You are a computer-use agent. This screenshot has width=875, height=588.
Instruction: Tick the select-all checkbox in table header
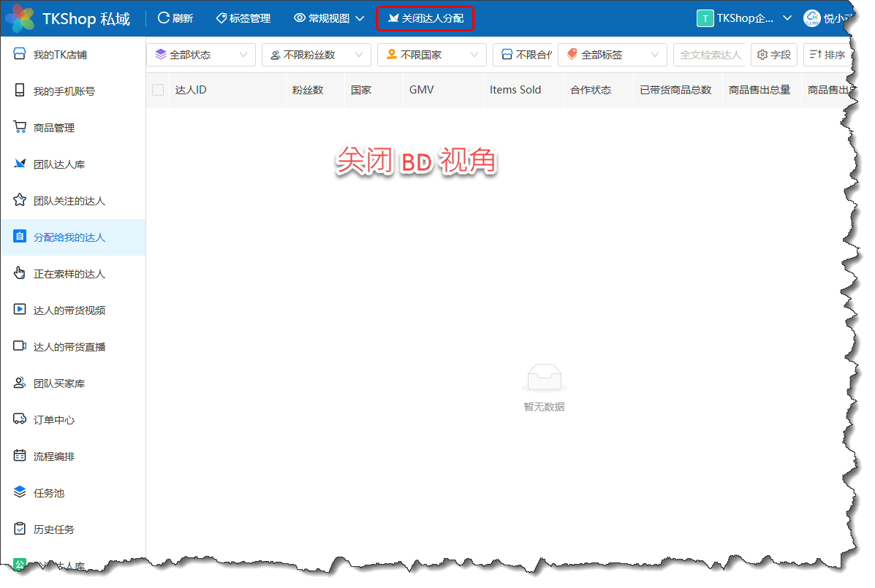(x=158, y=90)
